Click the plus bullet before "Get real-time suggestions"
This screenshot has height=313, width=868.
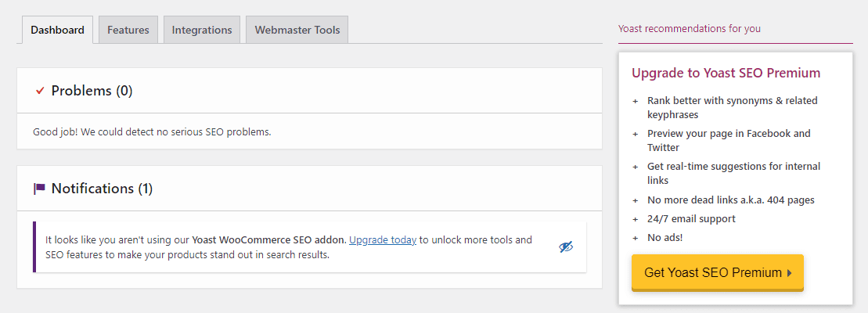point(636,167)
